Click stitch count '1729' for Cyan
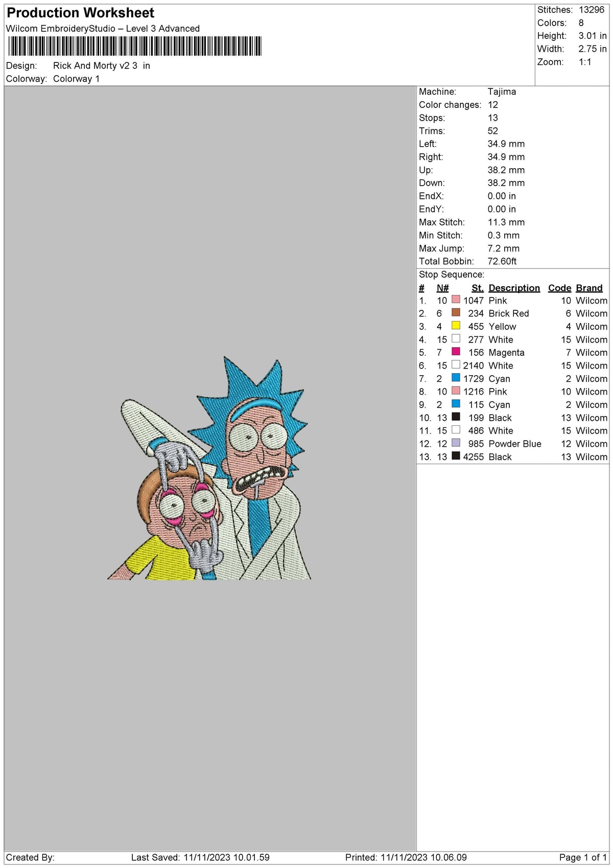Screen dimensions: 613x868 [474, 379]
